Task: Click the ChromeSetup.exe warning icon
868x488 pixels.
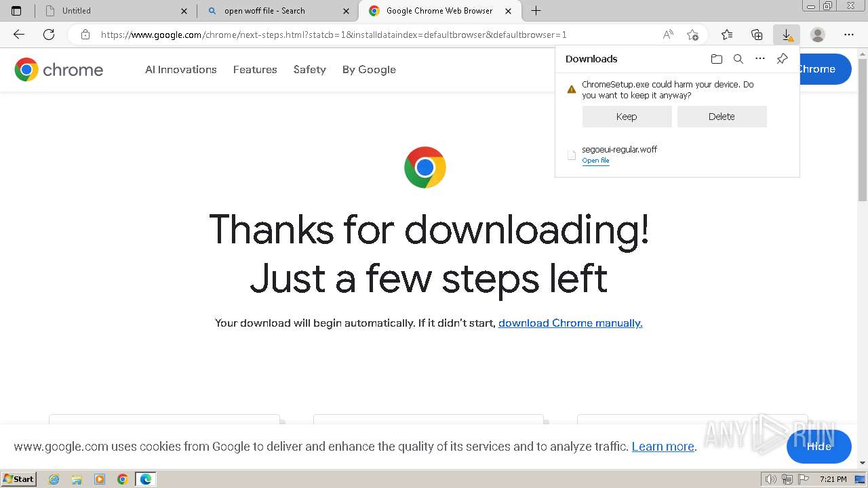Action: (572, 89)
